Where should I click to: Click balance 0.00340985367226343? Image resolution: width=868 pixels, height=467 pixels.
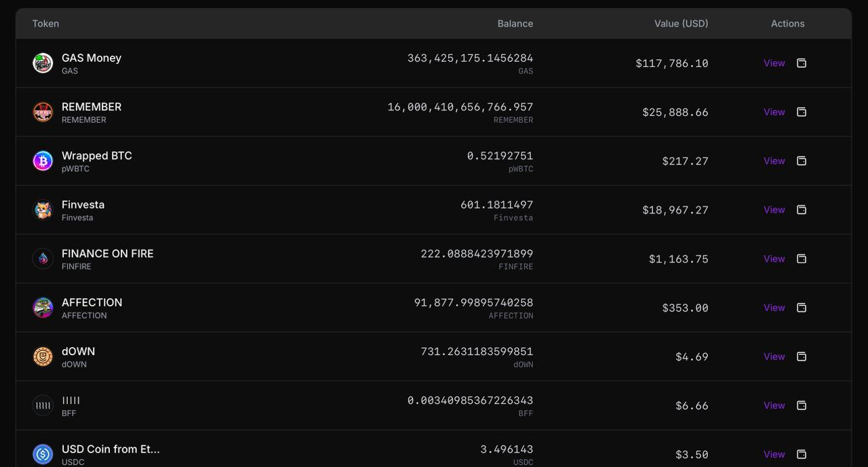click(471, 401)
